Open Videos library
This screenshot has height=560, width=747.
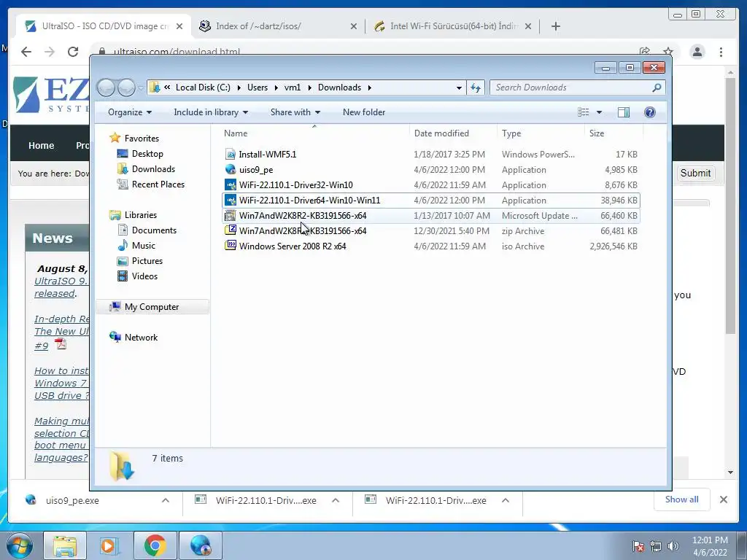[144, 276]
